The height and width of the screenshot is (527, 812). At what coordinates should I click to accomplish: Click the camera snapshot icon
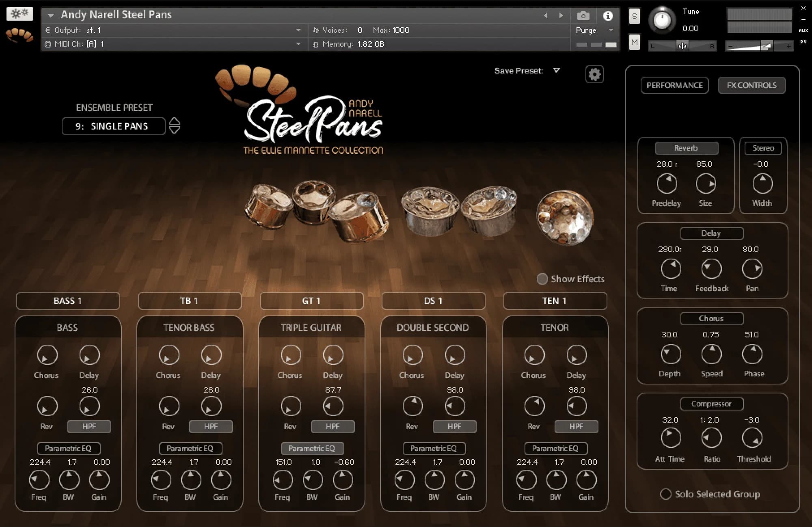click(x=583, y=16)
